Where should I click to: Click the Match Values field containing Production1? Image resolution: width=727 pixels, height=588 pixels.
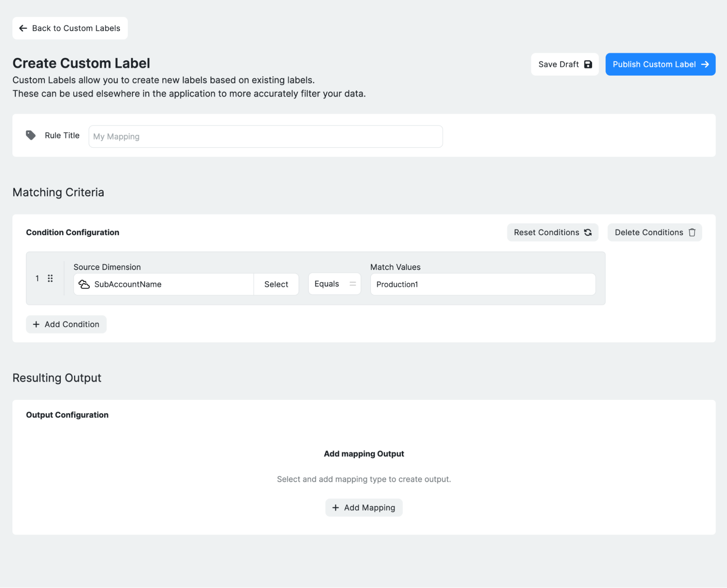(483, 284)
